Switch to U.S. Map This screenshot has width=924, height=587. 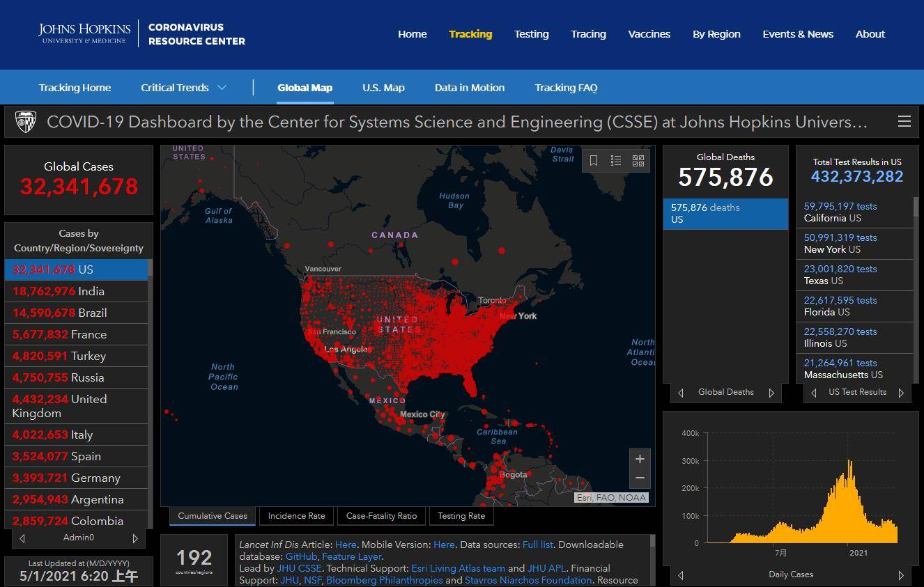tap(383, 88)
